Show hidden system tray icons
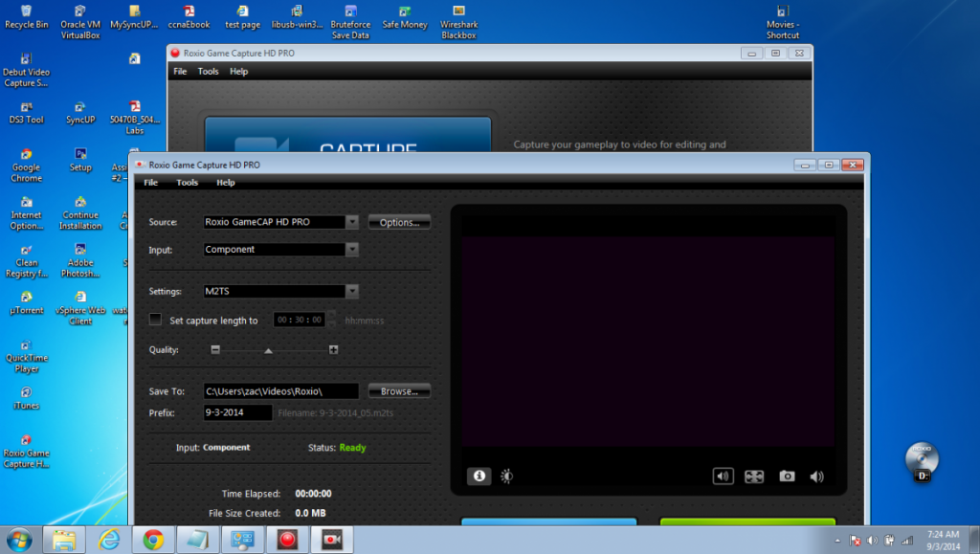 (837, 541)
